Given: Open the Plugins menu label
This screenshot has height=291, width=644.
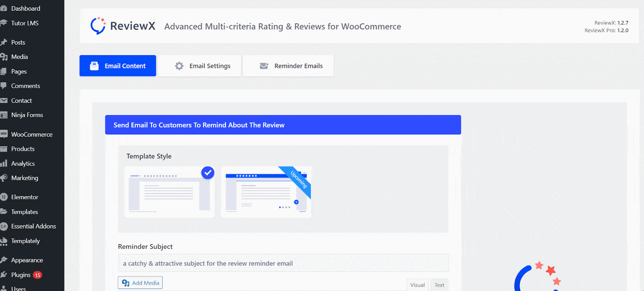Looking at the screenshot, I should point(21,275).
